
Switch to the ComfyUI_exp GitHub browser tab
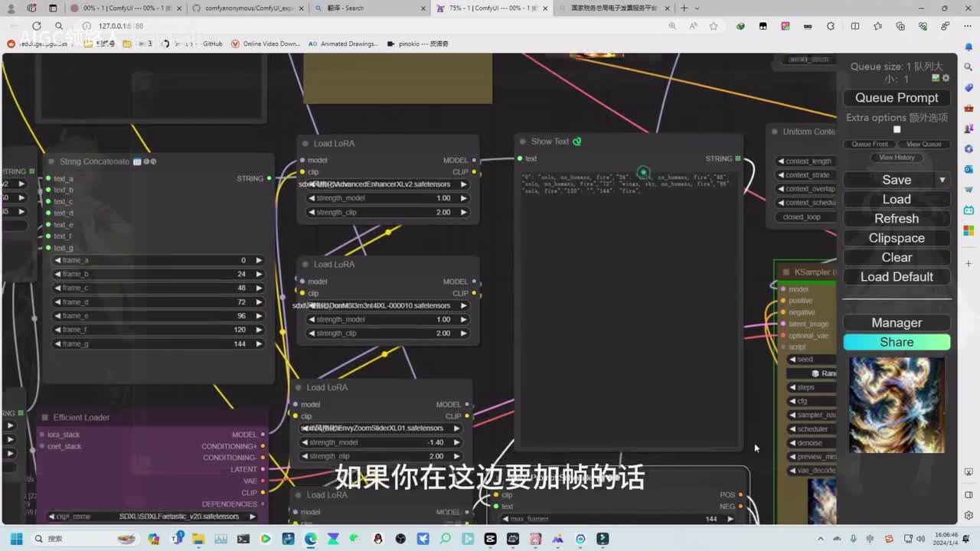(x=249, y=8)
